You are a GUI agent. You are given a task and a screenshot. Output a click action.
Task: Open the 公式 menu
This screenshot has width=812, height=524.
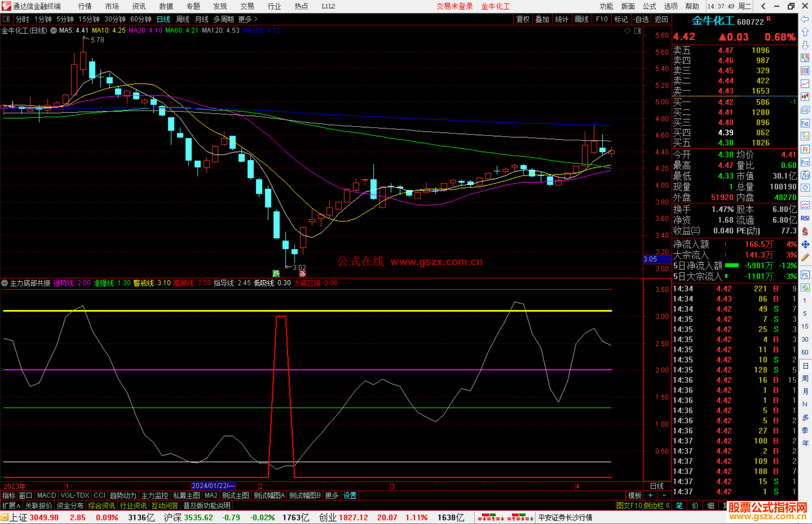[x=649, y=6]
